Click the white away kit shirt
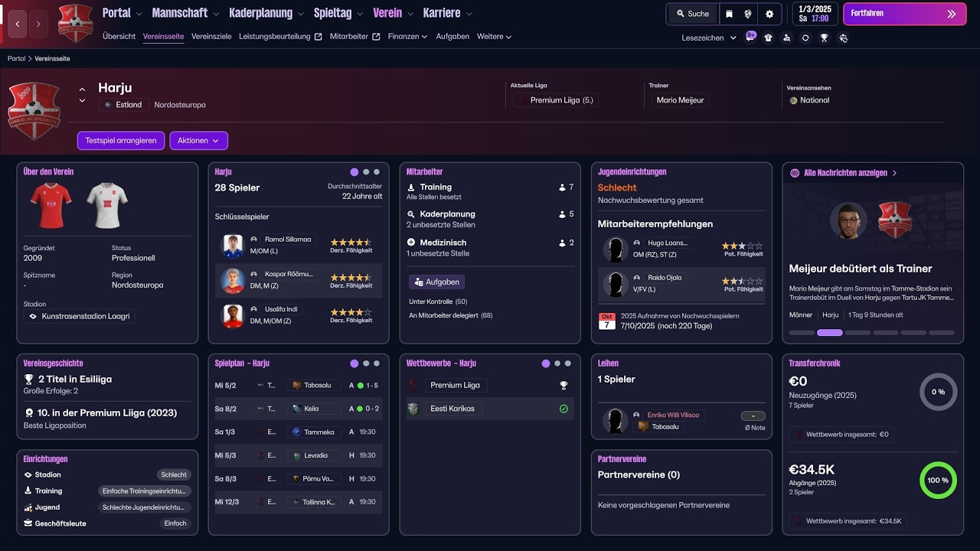Screen dimensions: 980x551 [x=106, y=205]
